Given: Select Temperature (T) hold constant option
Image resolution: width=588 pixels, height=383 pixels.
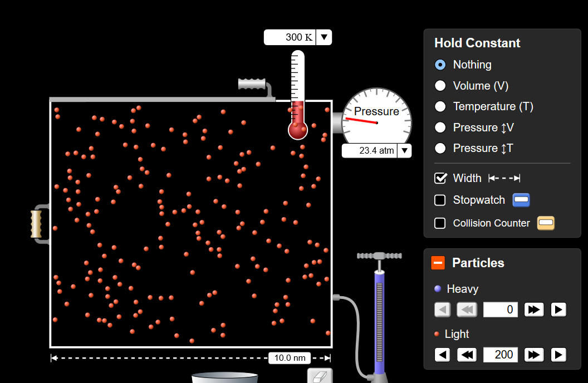Looking at the screenshot, I should pos(440,106).
